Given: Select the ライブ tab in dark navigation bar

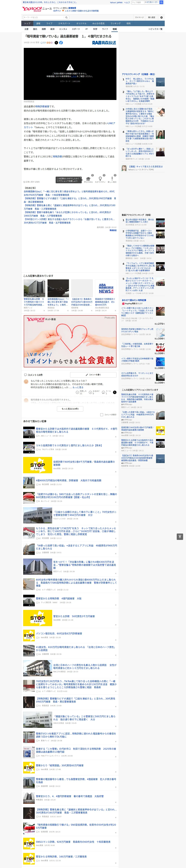Looking at the screenshot, I should (x=49, y=24).
